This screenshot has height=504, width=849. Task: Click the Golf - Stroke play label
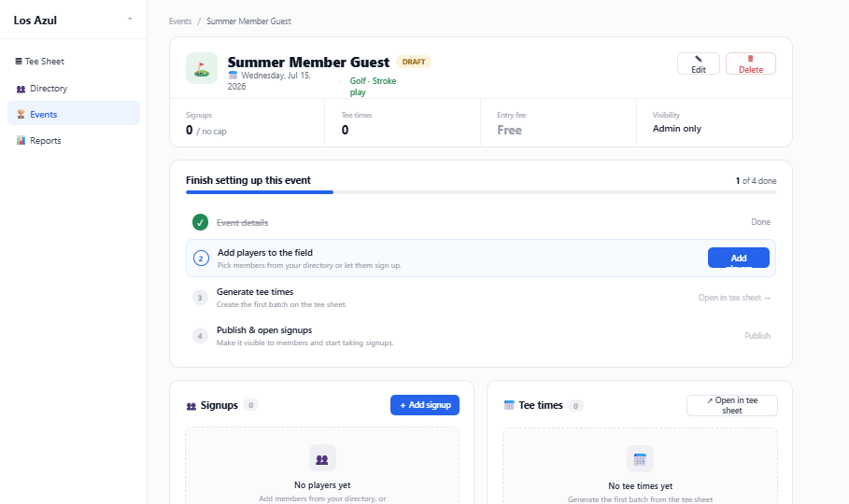click(373, 86)
